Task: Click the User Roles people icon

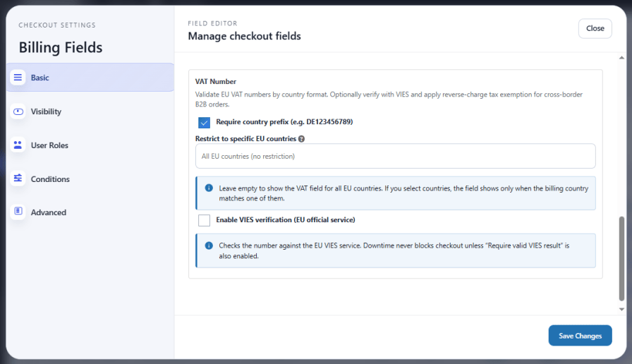Action: (18, 145)
